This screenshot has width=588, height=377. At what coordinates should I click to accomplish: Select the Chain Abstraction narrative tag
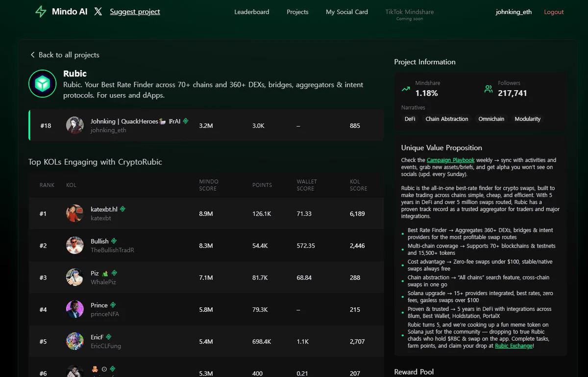(447, 119)
